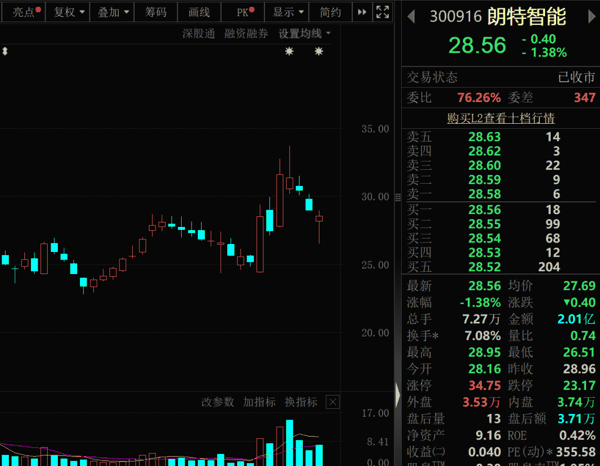The width and height of the screenshot is (600, 466).
Task: Close the indicator panel with X
Action: pyautogui.click(x=333, y=402)
